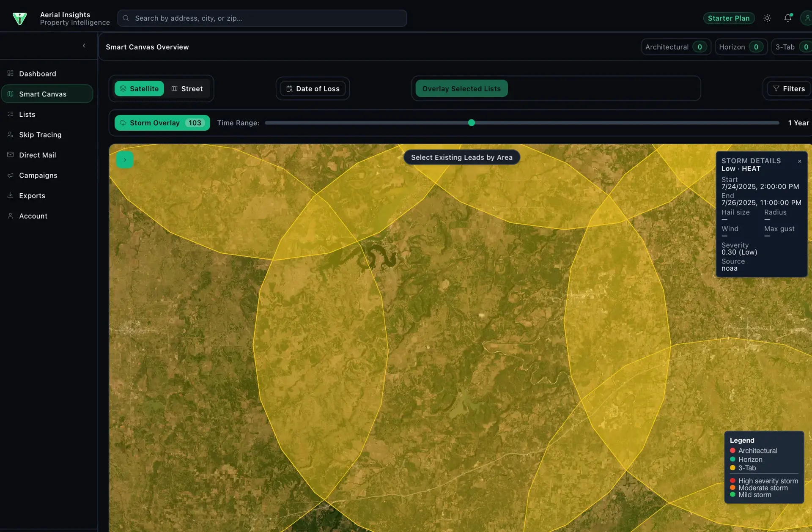Toggle the Storm Overlay button
Screen dimensions: 812x532
[x=162, y=123]
